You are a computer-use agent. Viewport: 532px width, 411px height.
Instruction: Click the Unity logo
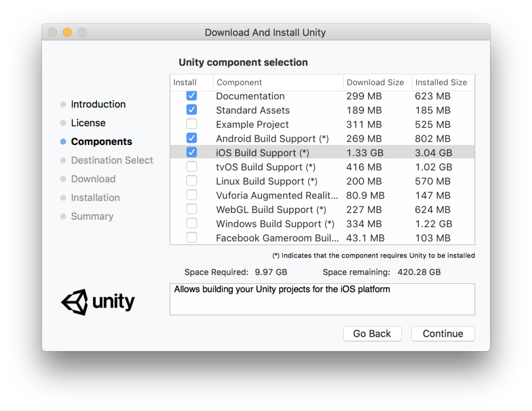coord(98,302)
